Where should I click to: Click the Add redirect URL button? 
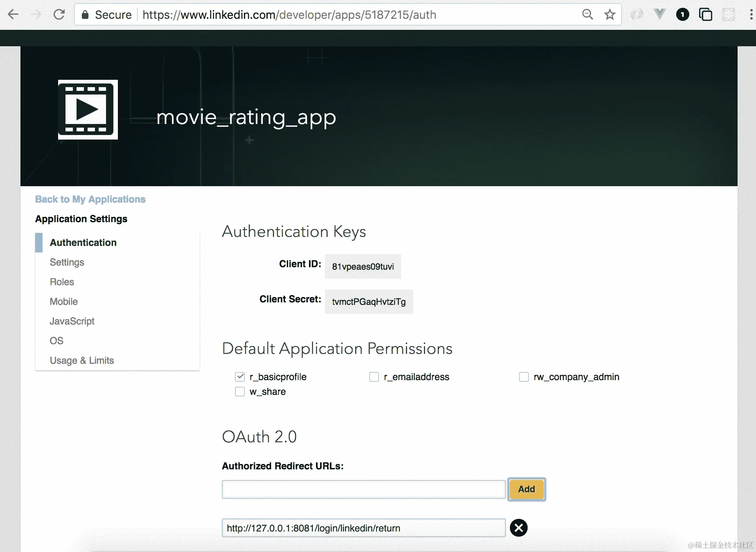point(527,489)
